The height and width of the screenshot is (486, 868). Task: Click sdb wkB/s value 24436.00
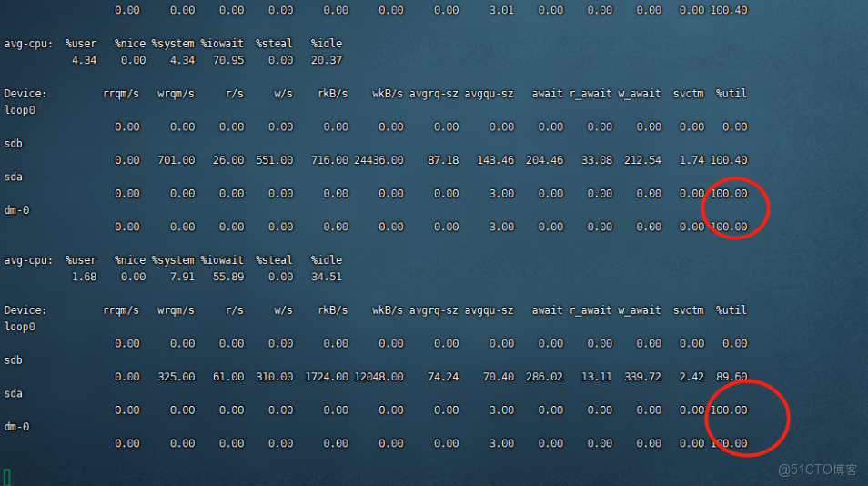(x=378, y=160)
